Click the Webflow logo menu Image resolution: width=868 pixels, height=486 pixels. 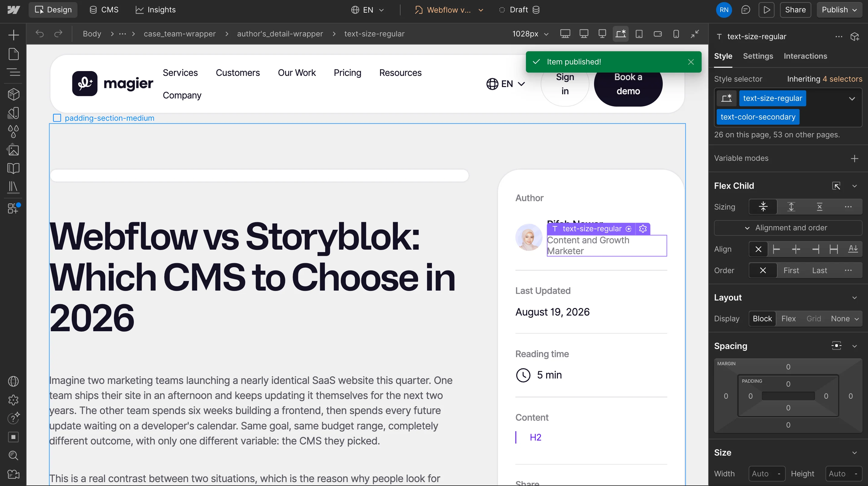(x=14, y=10)
